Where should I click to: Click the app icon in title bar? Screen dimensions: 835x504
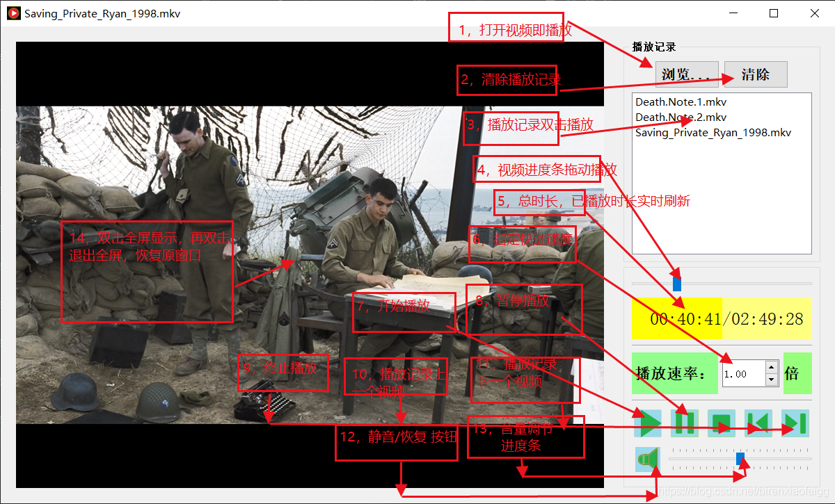click(13, 13)
